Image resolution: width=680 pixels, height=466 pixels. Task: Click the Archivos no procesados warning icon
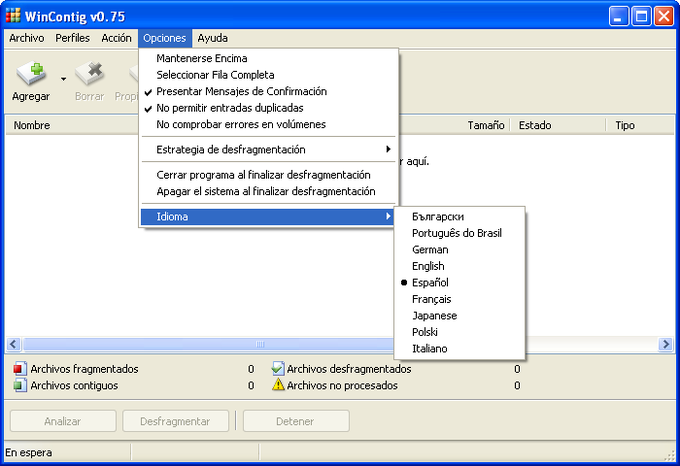click(278, 385)
